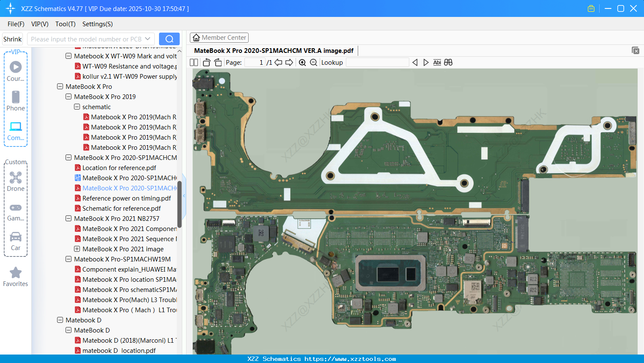
Task: Click the binoculars find icon
Action: coord(448,63)
